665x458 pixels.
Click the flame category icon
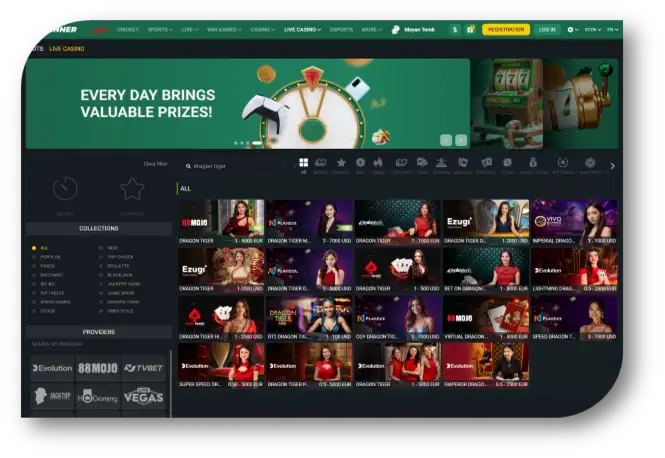tap(378, 163)
